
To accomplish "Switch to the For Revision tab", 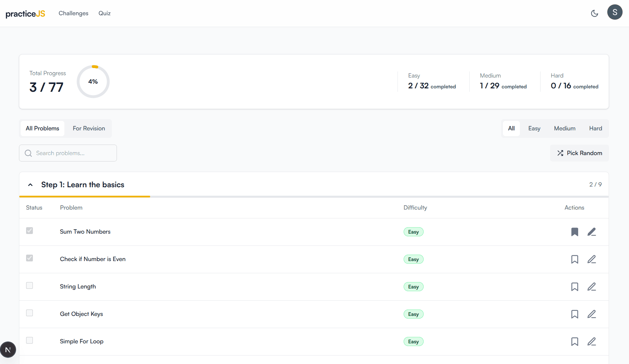I will (x=89, y=128).
